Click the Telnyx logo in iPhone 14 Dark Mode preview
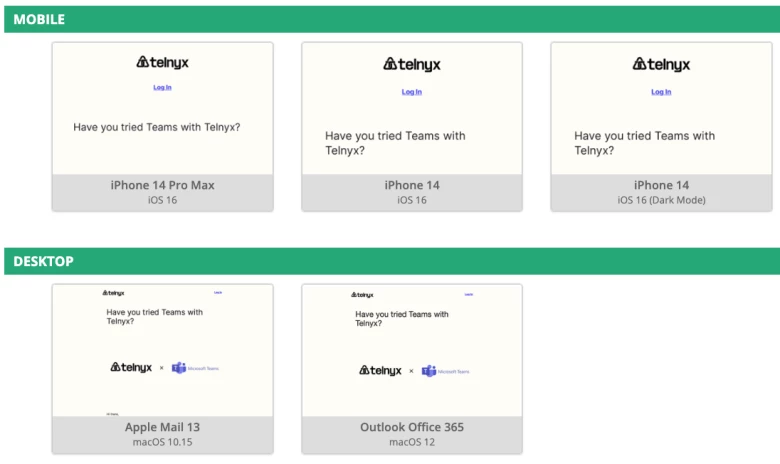The width and height of the screenshot is (780, 464). point(661,65)
